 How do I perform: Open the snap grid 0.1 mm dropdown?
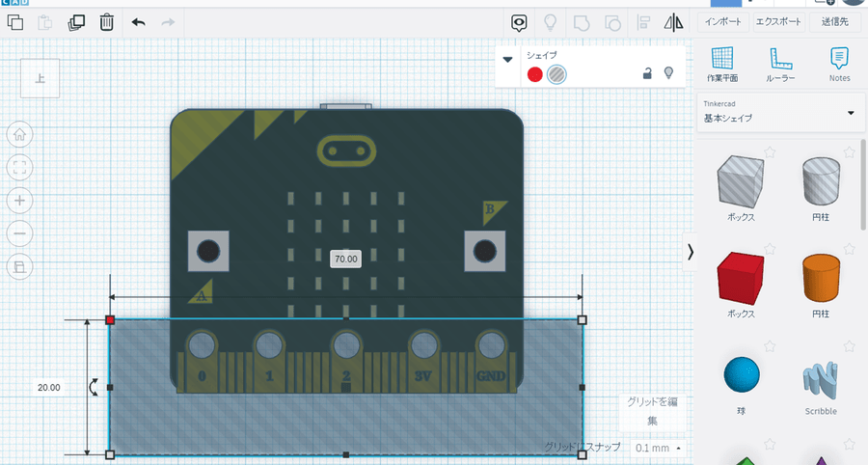click(659, 448)
